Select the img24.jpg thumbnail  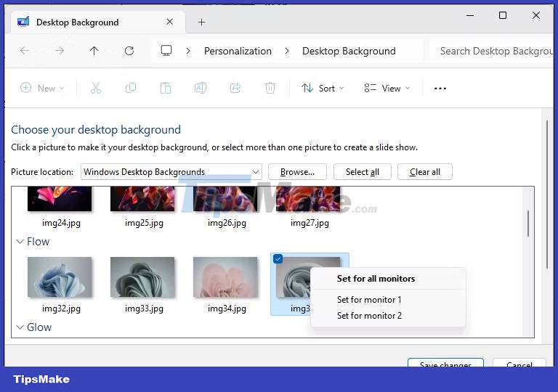point(60,199)
